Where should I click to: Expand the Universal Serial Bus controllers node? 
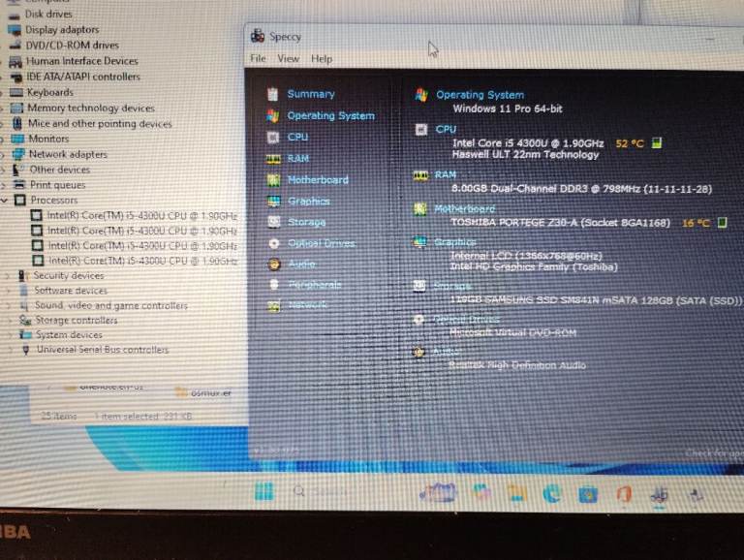click(x=8, y=350)
